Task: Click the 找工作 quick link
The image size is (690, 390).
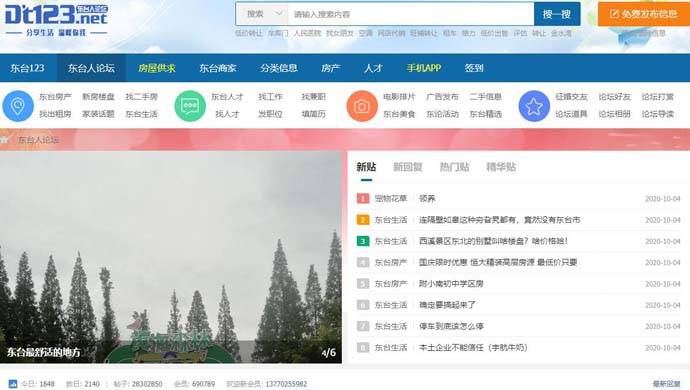Action: tap(270, 96)
